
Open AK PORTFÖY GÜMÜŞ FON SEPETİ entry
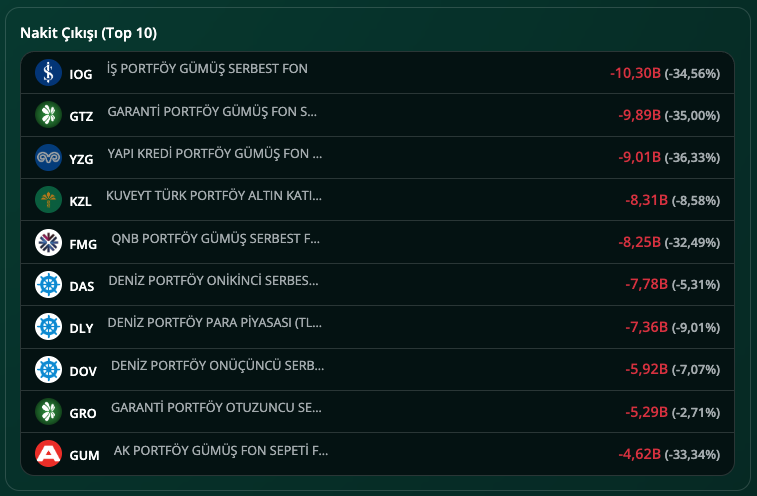coord(221,451)
